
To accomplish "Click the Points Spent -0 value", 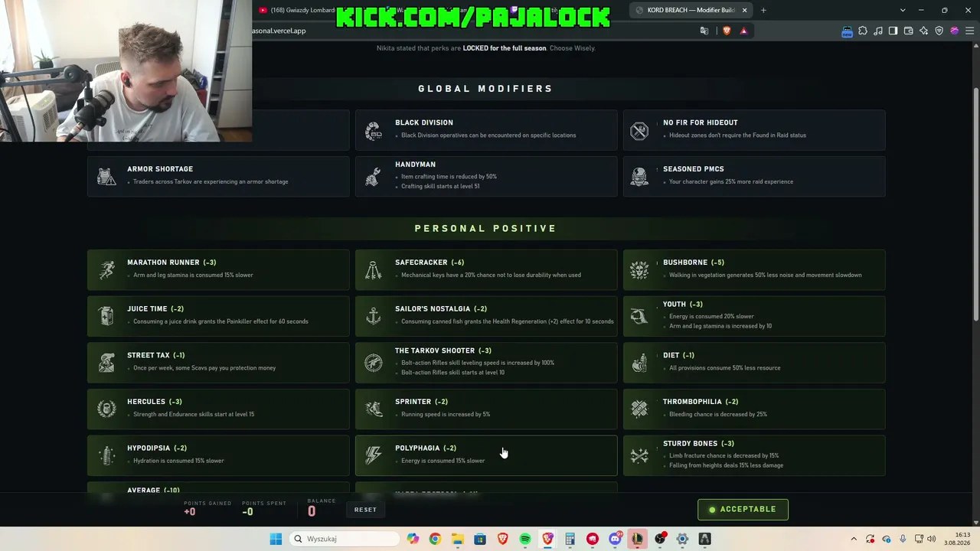I will coord(247,512).
